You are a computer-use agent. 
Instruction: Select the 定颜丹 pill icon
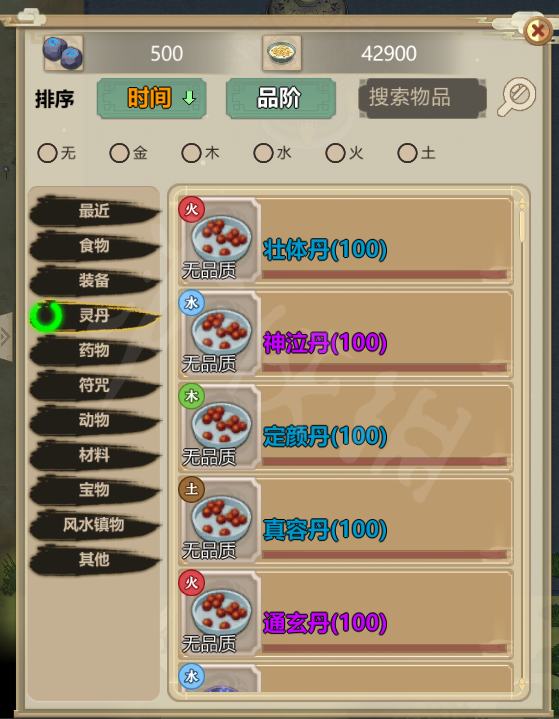(221, 426)
